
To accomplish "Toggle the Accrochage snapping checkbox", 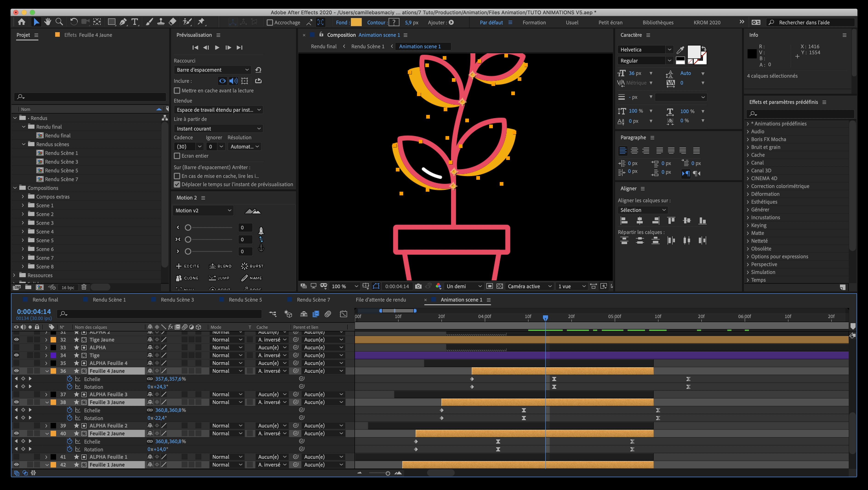I will pos(270,23).
